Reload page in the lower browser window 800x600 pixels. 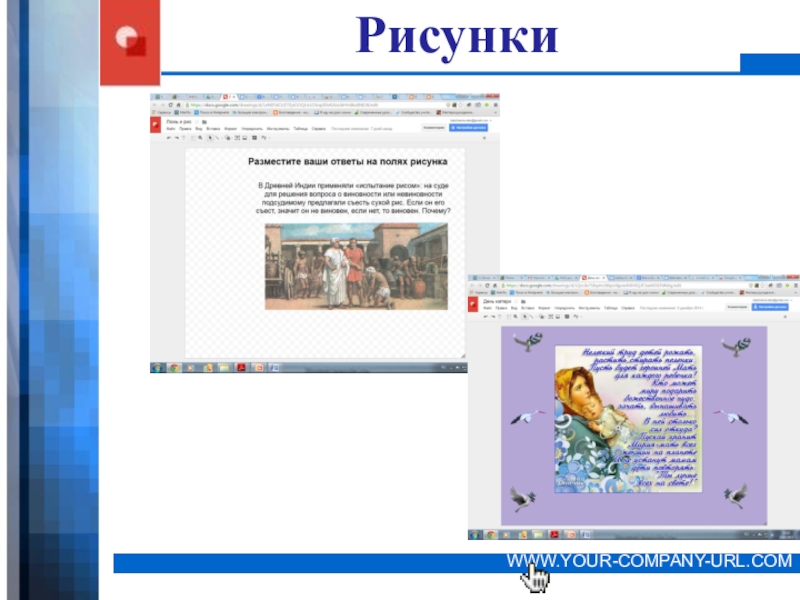point(487,285)
